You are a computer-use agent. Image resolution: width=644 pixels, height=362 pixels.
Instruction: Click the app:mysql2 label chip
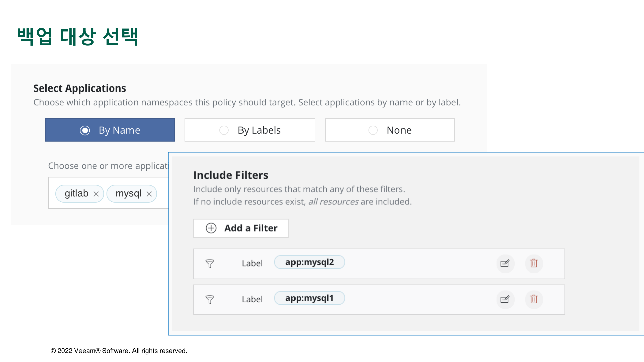[309, 262]
